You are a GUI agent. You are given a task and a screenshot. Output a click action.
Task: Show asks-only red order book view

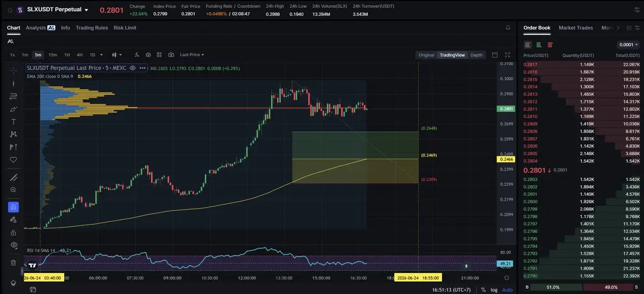(550, 45)
